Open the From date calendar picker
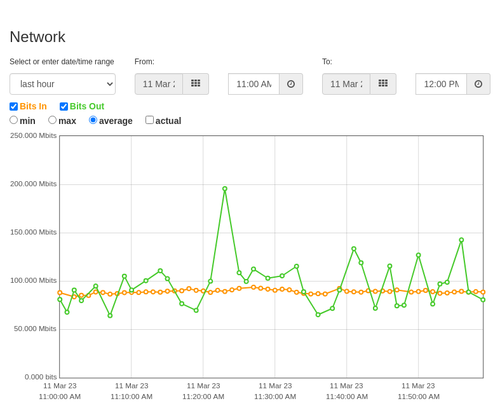500x403 pixels. (196, 84)
